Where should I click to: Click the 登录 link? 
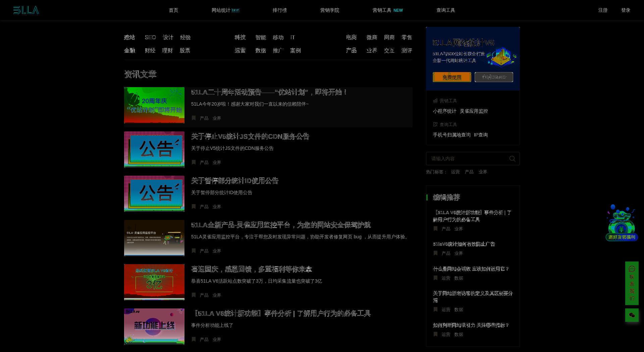626,10
